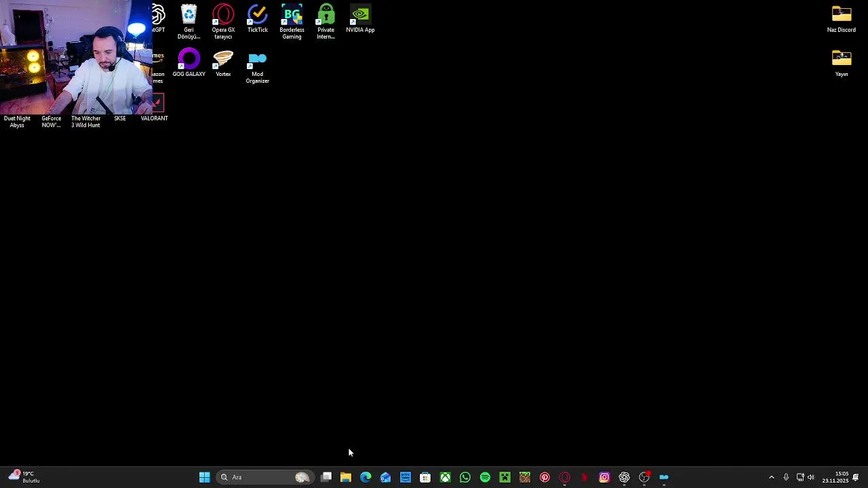This screenshot has width=868, height=488.
Task: Open network settings from the system tray
Action: pyautogui.click(x=800, y=477)
